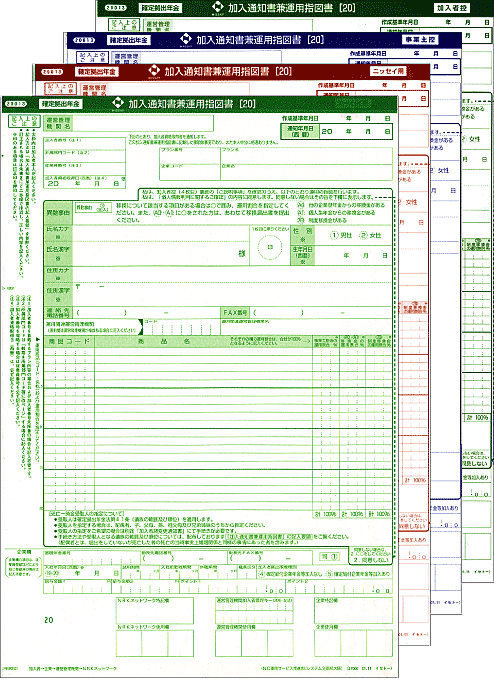Click the 企業使用欄 boxes

coord(354,641)
